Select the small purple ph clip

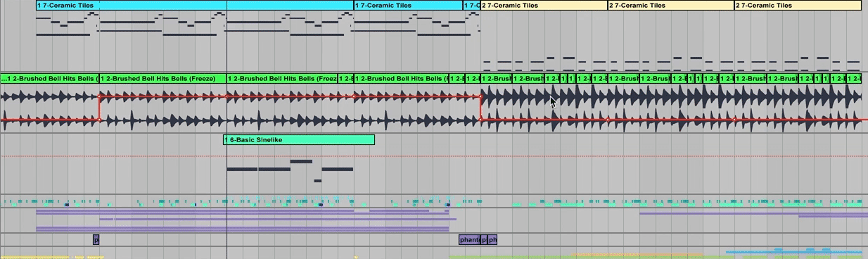pyautogui.click(x=492, y=240)
